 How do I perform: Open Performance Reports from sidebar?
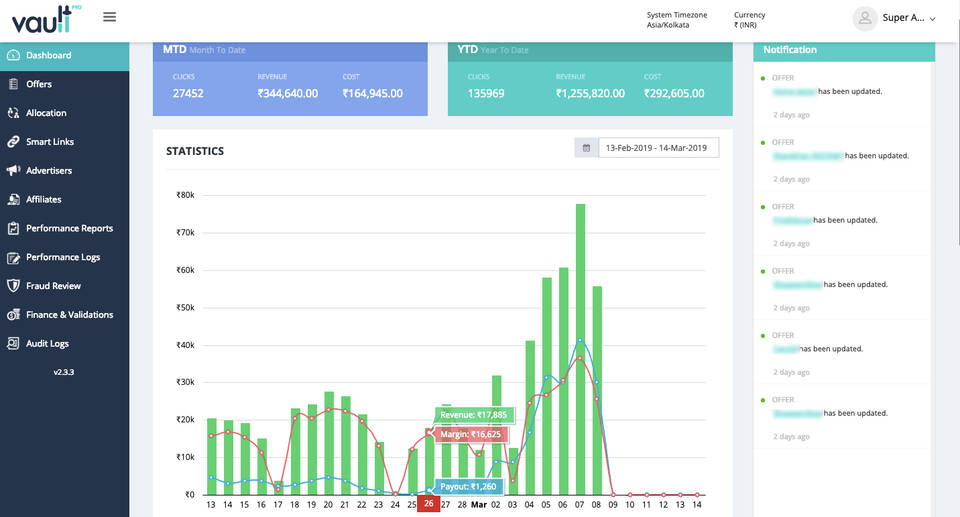tap(69, 229)
